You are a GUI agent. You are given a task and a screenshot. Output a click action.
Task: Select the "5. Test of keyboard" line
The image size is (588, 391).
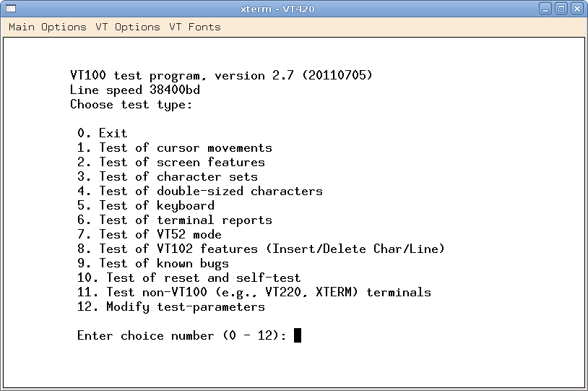[146, 205]
